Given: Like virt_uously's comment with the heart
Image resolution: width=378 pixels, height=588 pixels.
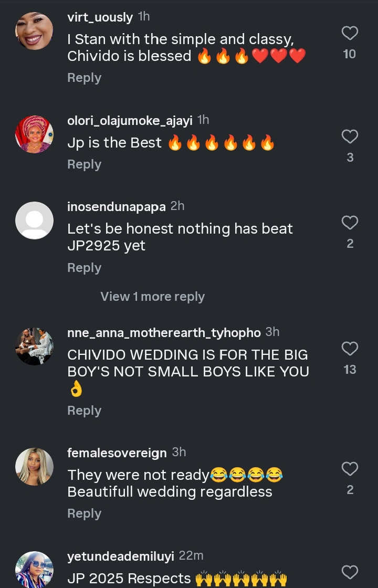Looking at the screenshot, I should tap(350, 34).
